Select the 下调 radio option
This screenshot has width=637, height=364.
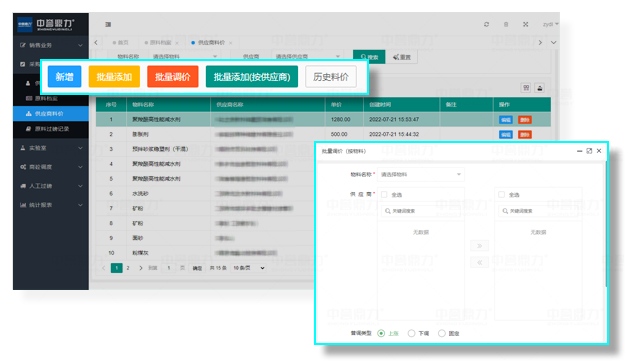tap(412, 333)
